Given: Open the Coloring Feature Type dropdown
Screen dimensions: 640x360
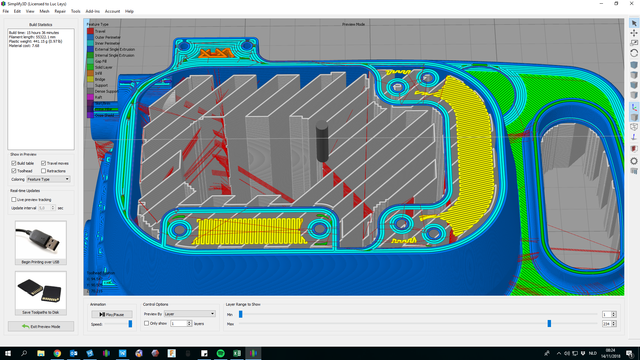Looking at the screenshot, I should pyautogui.click(x=48, y=179).
